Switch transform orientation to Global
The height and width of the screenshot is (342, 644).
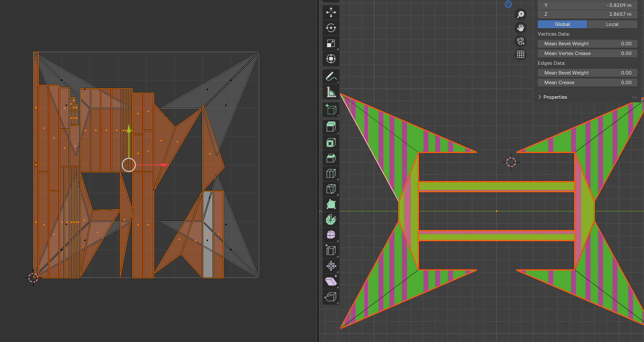[562, 24]
